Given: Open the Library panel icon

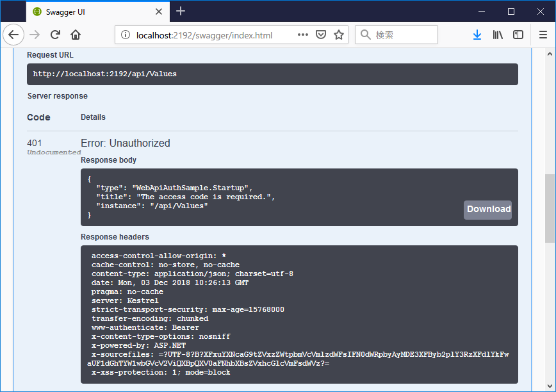Looking at the screenshot, I should [x=498, y=35].
